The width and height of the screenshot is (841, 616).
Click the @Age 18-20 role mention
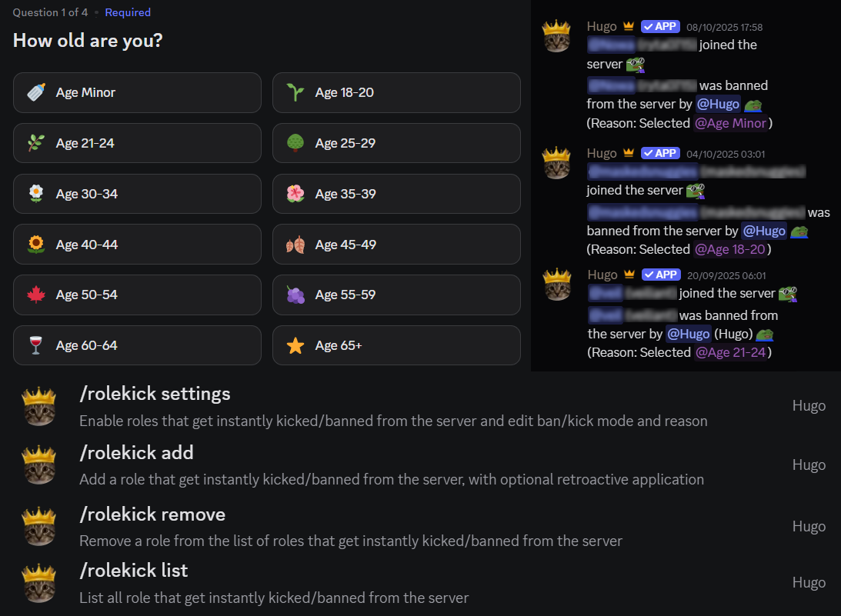(731, 249)
